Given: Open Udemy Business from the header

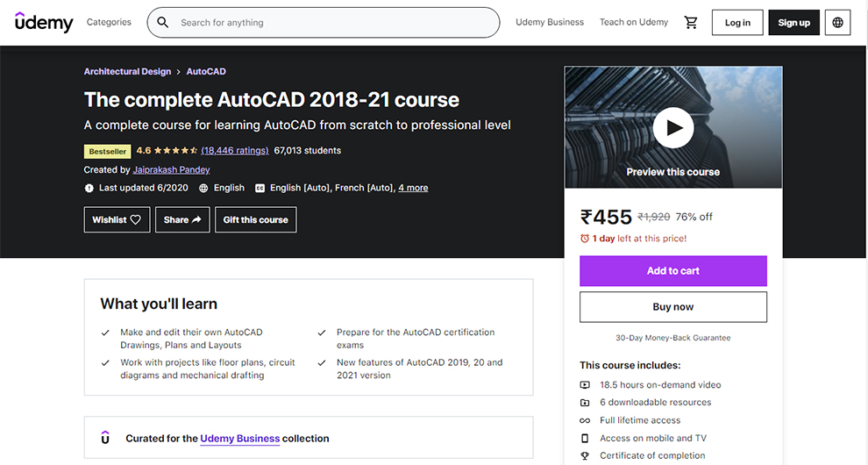Looking at the screenshot, I should (x=550, y=23).
